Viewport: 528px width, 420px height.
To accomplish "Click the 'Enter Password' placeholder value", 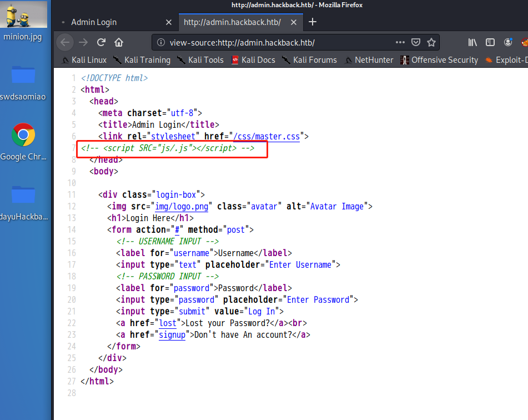I will [x=318, y=300].
